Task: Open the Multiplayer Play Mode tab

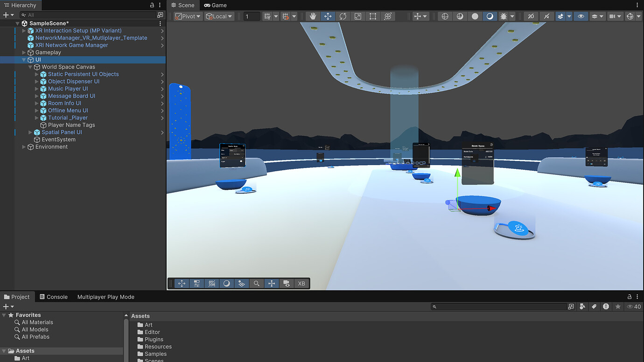Action: 105,297
